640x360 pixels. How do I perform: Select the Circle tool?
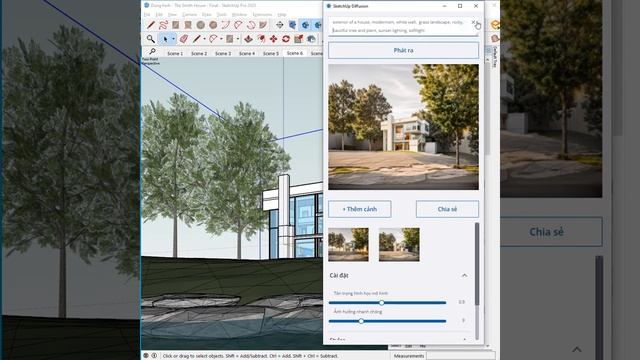tap(200, 25)
